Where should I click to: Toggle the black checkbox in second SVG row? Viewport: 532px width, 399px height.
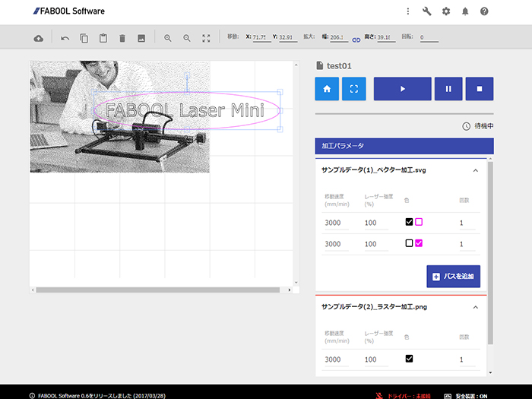point(409,243)
